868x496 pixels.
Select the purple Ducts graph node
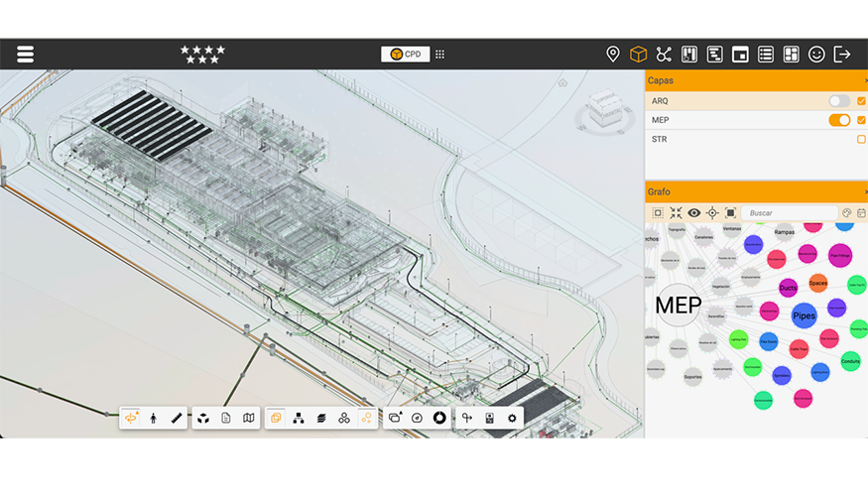(788, 288)
